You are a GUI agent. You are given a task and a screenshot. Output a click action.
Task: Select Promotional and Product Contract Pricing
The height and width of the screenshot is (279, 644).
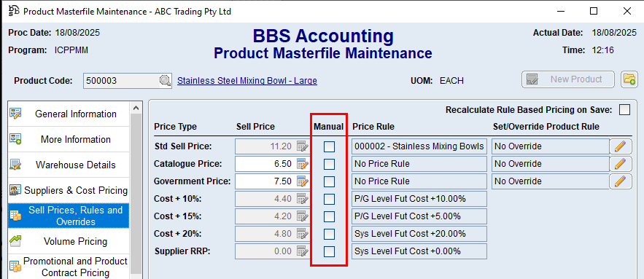tap(69, 267)
